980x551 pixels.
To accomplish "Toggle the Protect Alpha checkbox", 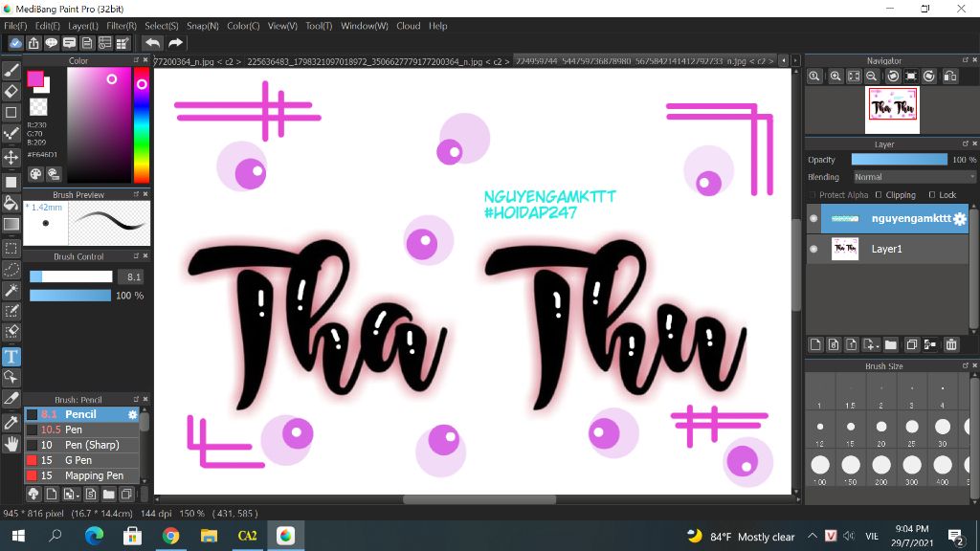I will click(x=813, y=195).
